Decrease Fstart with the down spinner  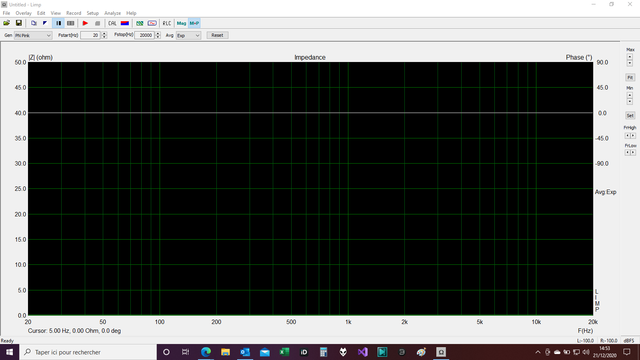(x=104, y=37)
